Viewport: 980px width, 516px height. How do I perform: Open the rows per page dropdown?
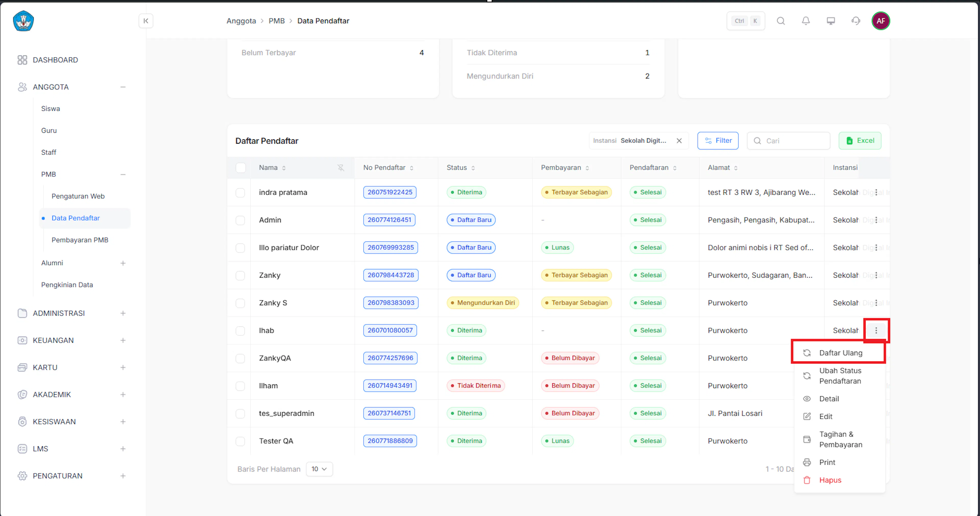click(319, 469)
